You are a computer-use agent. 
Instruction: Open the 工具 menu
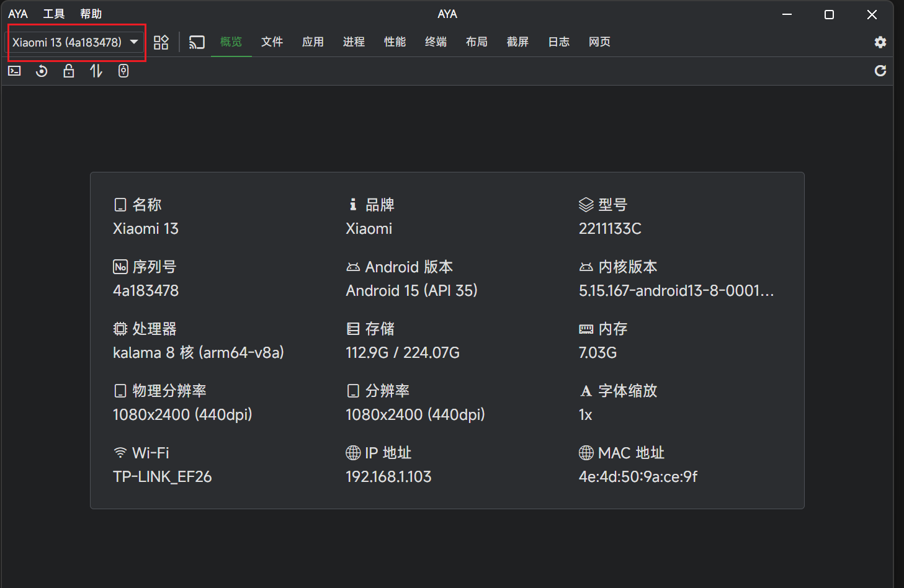pos(54,13)
